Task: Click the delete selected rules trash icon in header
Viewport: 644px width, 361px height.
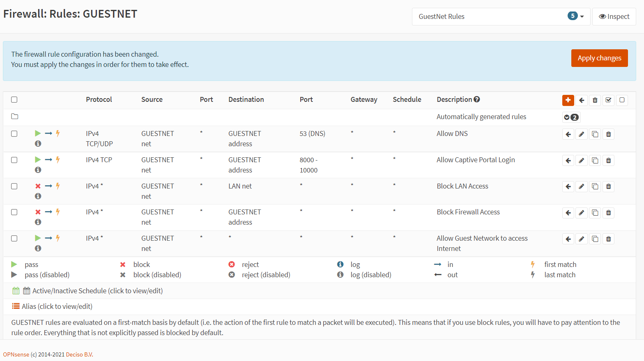Action: point(595,100)
